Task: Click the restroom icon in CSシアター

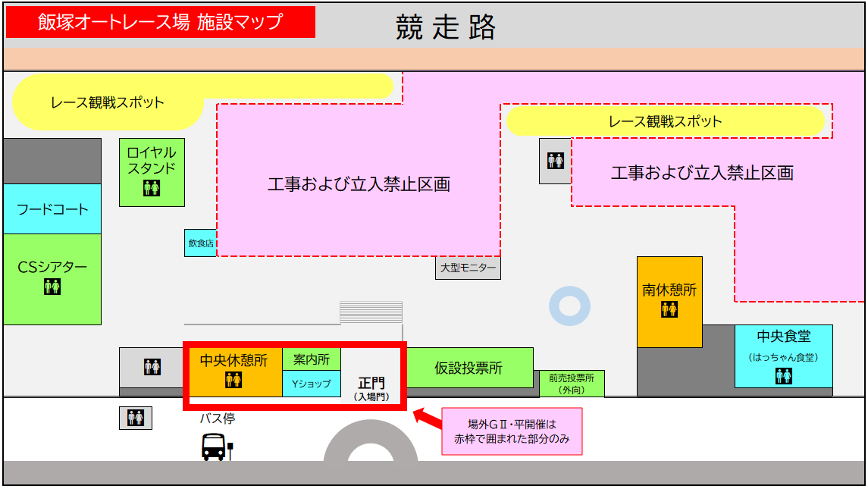Action: click(x=52, y=287)
